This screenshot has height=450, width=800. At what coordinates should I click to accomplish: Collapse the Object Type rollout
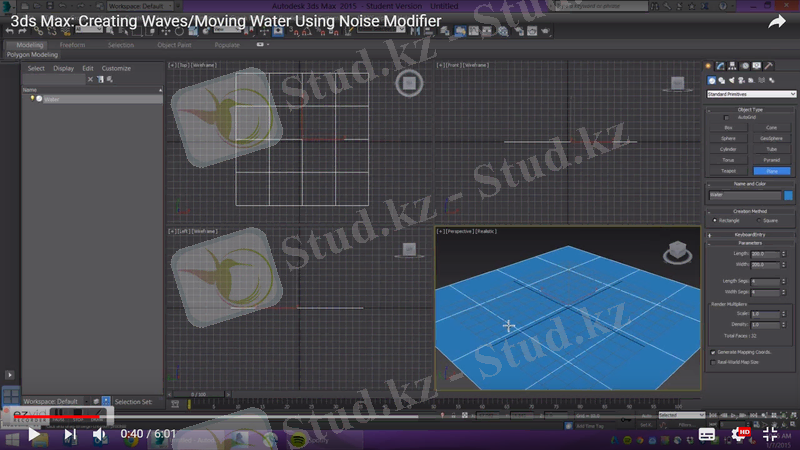click(751, 110)
